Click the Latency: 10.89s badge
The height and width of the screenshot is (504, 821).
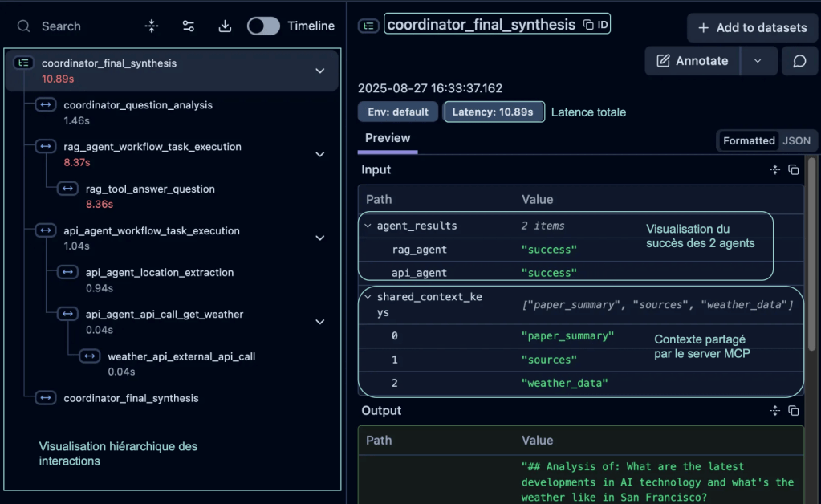[494, 112]
